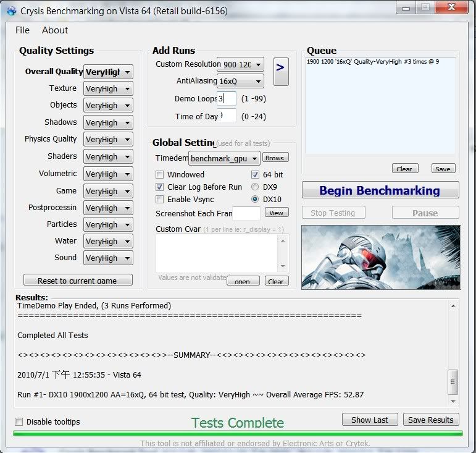Open the File menu
This screenshot has width=476, height=453.
[22, 30]
